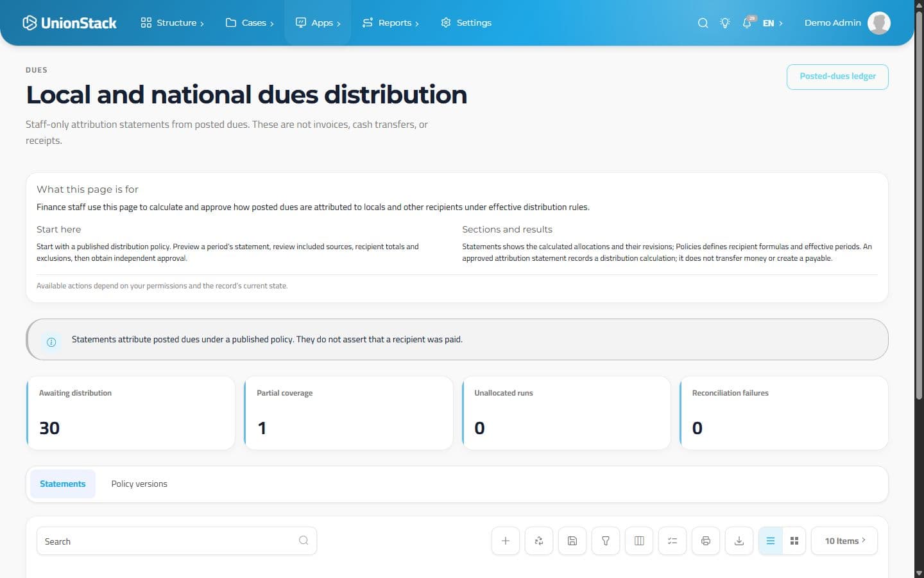Select the Statements tab
The image size is (924, 578).
click(62, 484)
